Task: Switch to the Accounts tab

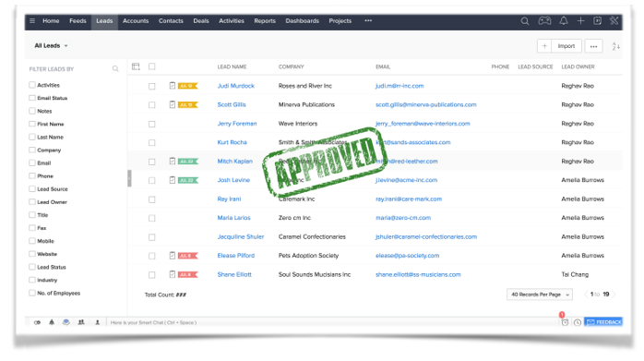Action: pos(136,20)
